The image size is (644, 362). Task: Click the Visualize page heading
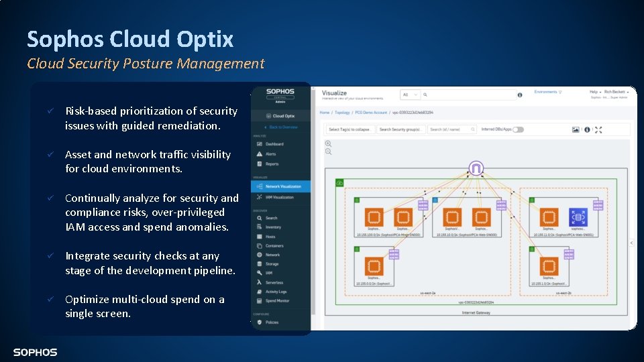click(334, 93)
